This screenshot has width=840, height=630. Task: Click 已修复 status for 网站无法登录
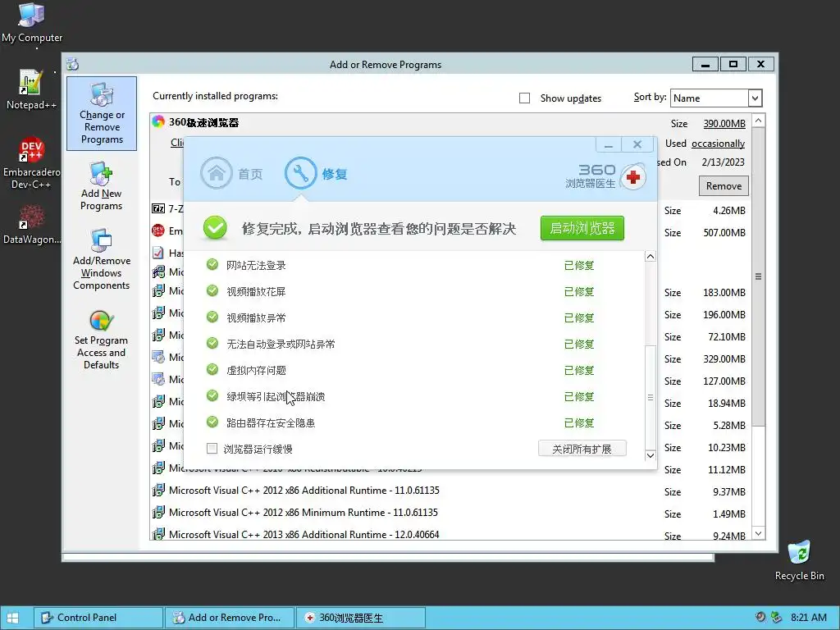[579, 265]
